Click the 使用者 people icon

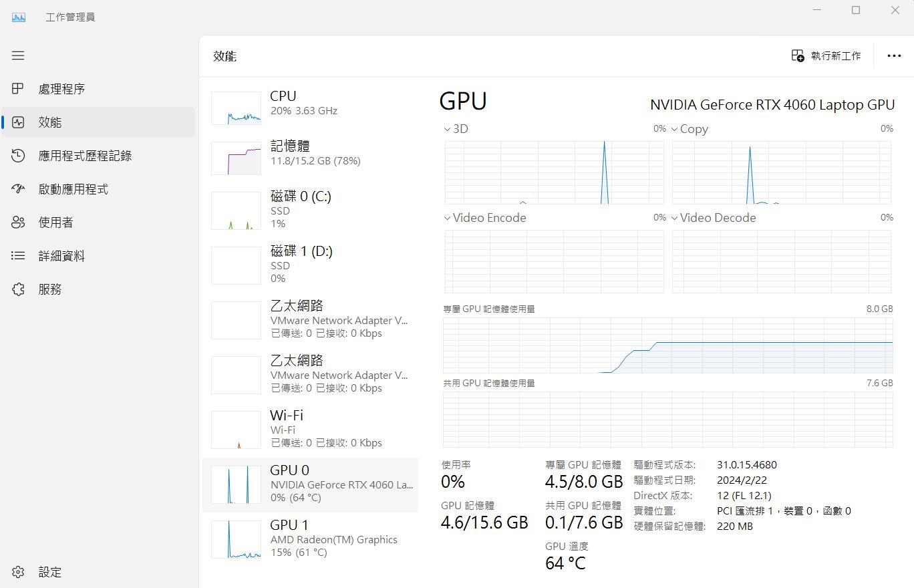pos(18,223)
